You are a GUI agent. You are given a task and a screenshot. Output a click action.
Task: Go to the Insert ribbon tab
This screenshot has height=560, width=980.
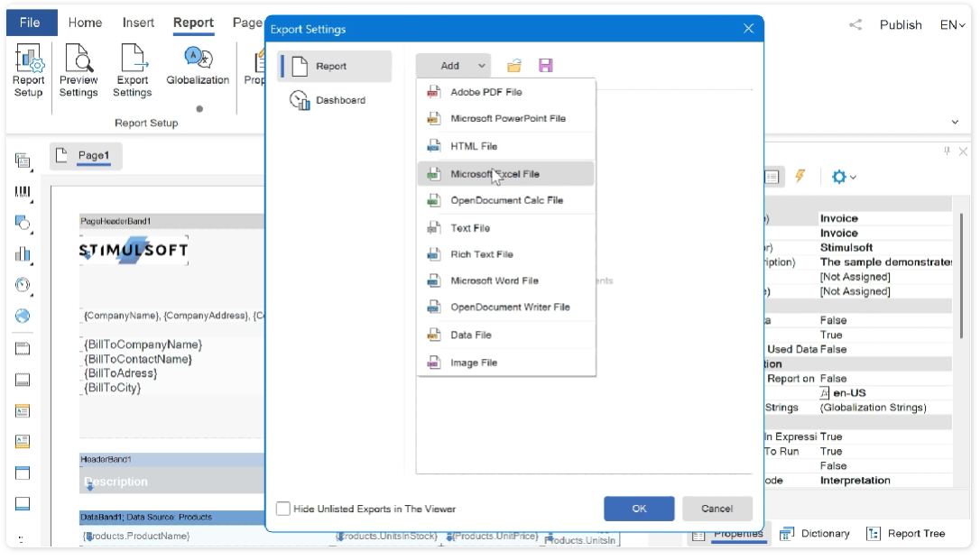138,23
